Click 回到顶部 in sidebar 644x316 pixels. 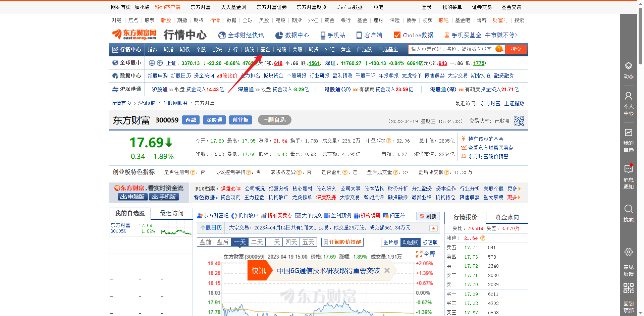click(x=629, y=307)
